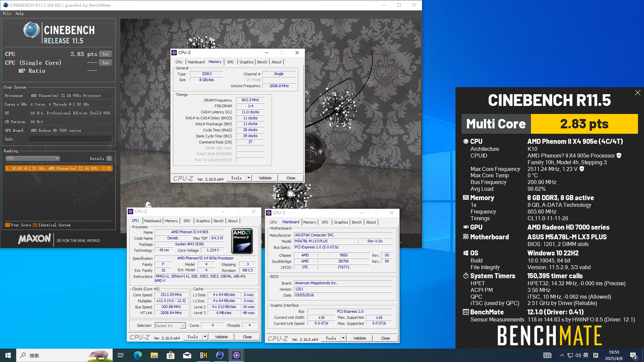Open SPD tab in Mainboard CPU-Z window
Viewport: 644px width, 362px height.
click(325, 222)
